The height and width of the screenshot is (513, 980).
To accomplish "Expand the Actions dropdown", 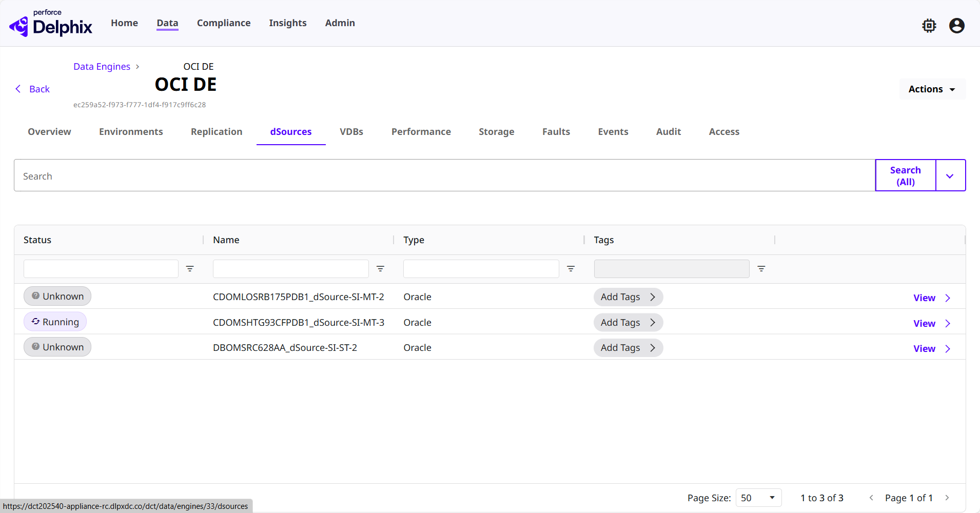I will point(932,89).
